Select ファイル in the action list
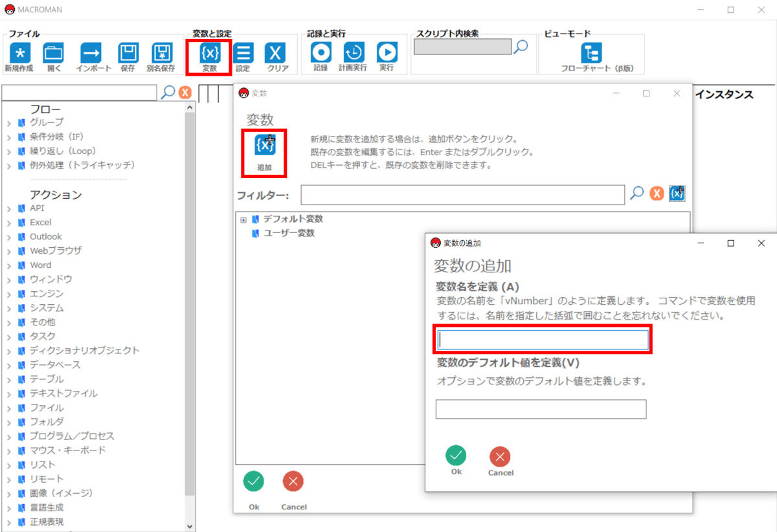Viewport: 777px width, 532px height. [47, 408]
